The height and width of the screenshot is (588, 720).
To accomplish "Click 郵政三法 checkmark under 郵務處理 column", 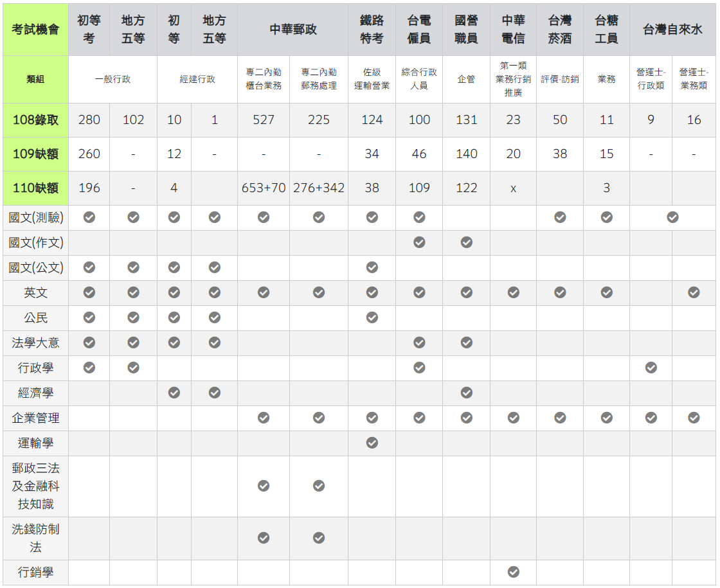I will pos(319,486).
